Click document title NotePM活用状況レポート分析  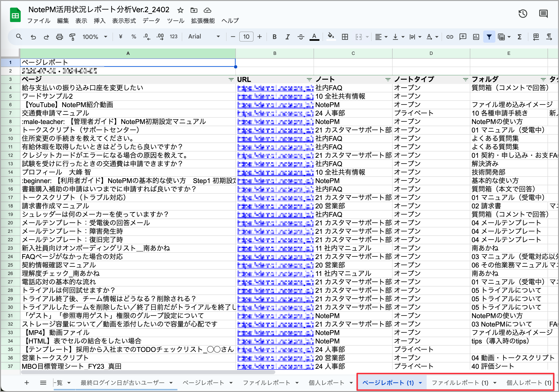click(x=99, y=10)
